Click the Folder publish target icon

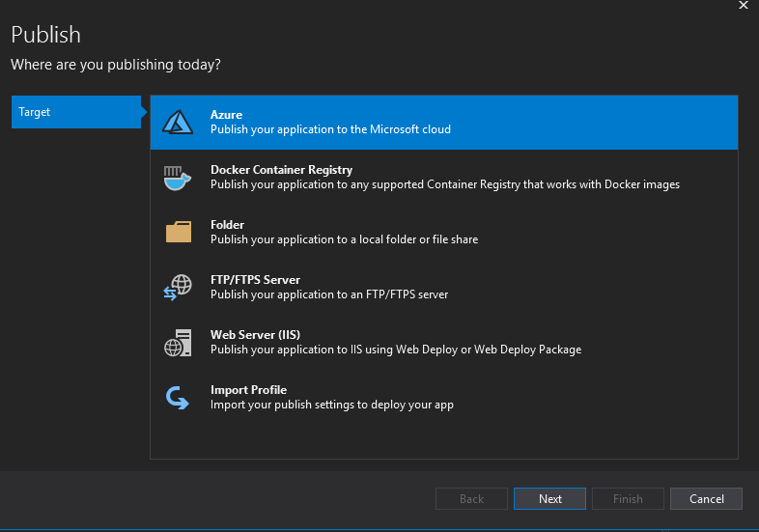click(178, 232)
